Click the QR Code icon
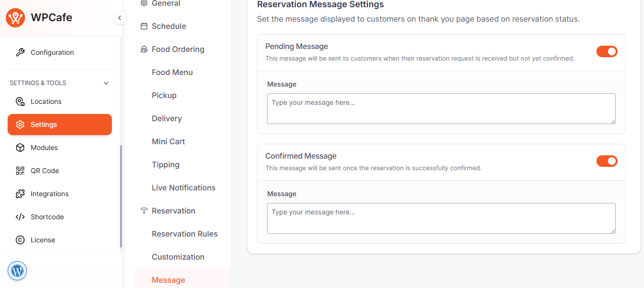The image size is (644, 288). (x=20, y=171)
